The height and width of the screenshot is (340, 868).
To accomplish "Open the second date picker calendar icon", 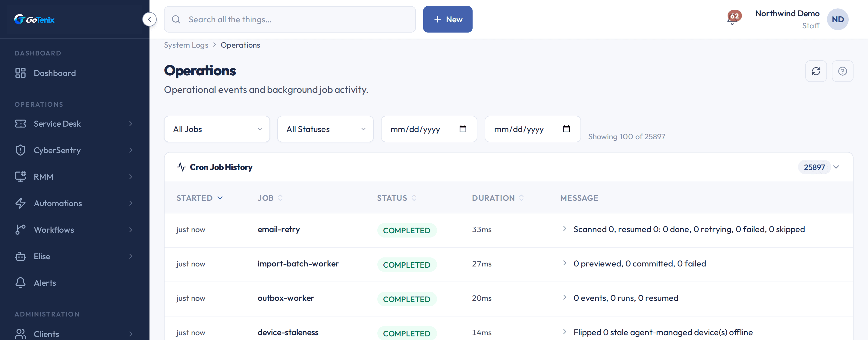I will tap(566, 129).
